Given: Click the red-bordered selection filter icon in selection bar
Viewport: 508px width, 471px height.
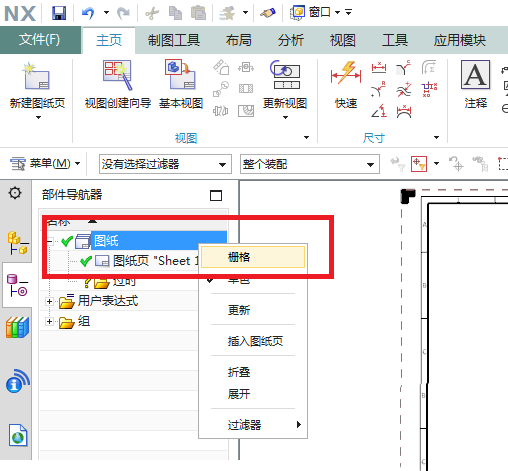Looking at the screenshot, I should (419, 164).
